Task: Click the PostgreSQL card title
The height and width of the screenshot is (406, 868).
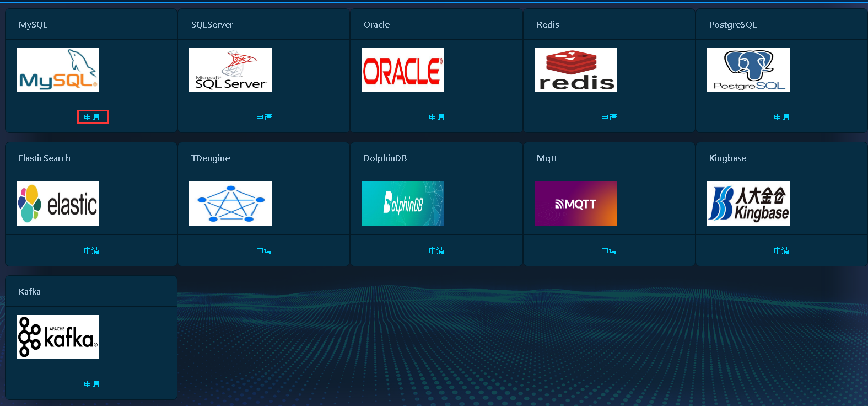Action: coord(733,25)
